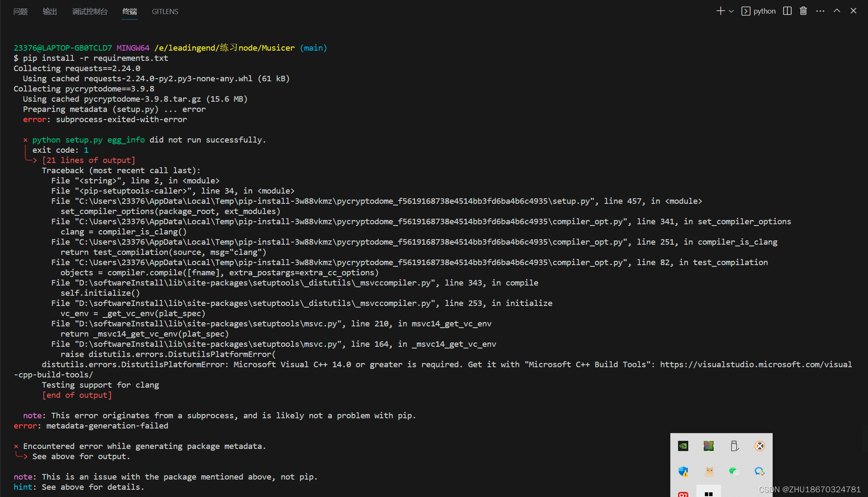
Task: Click requirements.txt in the pip command
Action: 131,58
